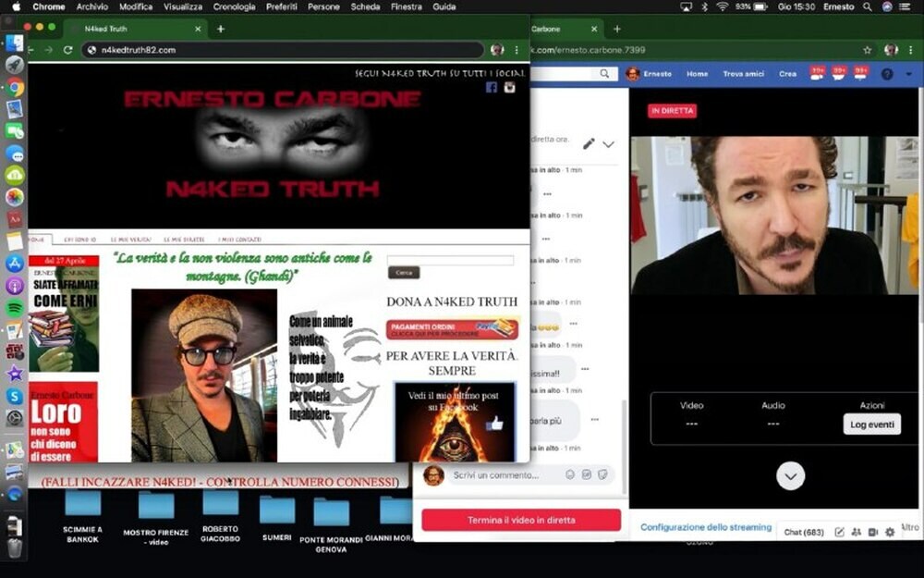Bookmark the Facebook page with the star icon
Screen dimensions: 924x578
pyautogui.click(x=868, y=50)
